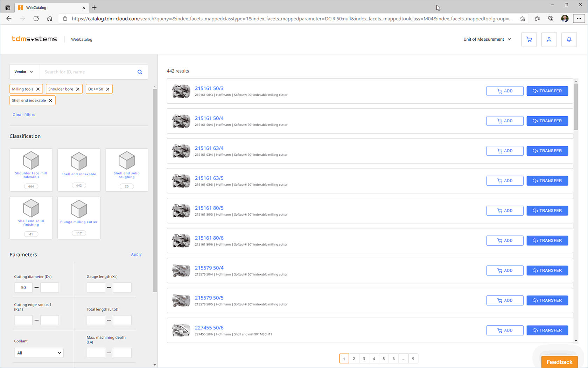
Task: Go to results page 3
Action: tap(364, 359)
